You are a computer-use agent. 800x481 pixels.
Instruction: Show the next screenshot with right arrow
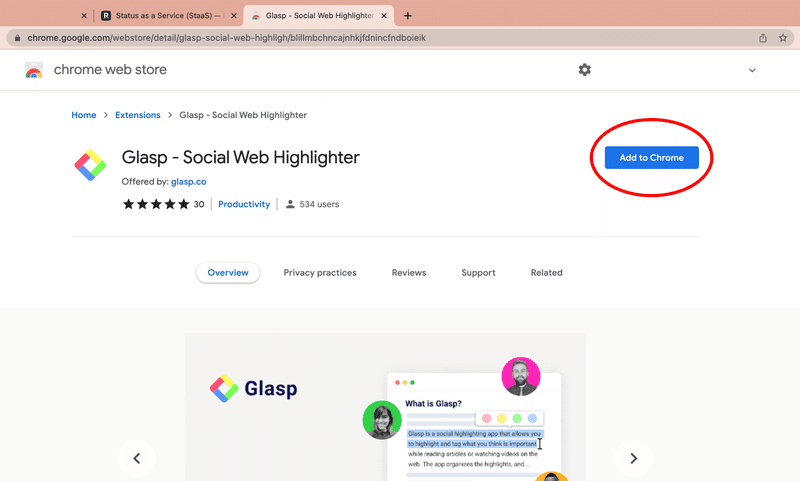(634, 458)
